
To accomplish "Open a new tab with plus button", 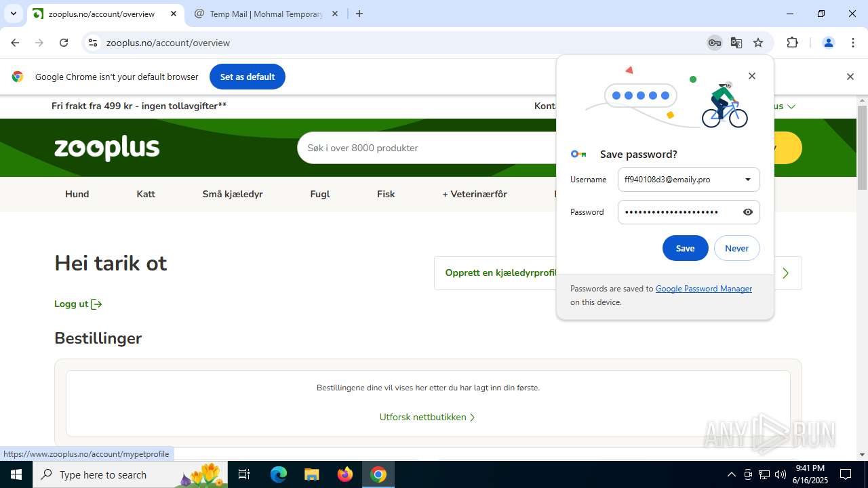I will 359,14.
